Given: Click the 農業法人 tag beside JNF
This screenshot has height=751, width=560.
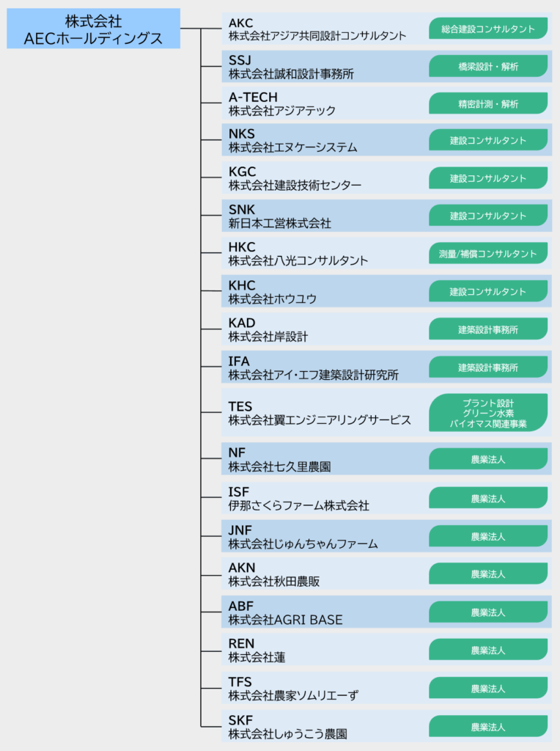Looking at the screenshot, I should [x=488, y=536].
